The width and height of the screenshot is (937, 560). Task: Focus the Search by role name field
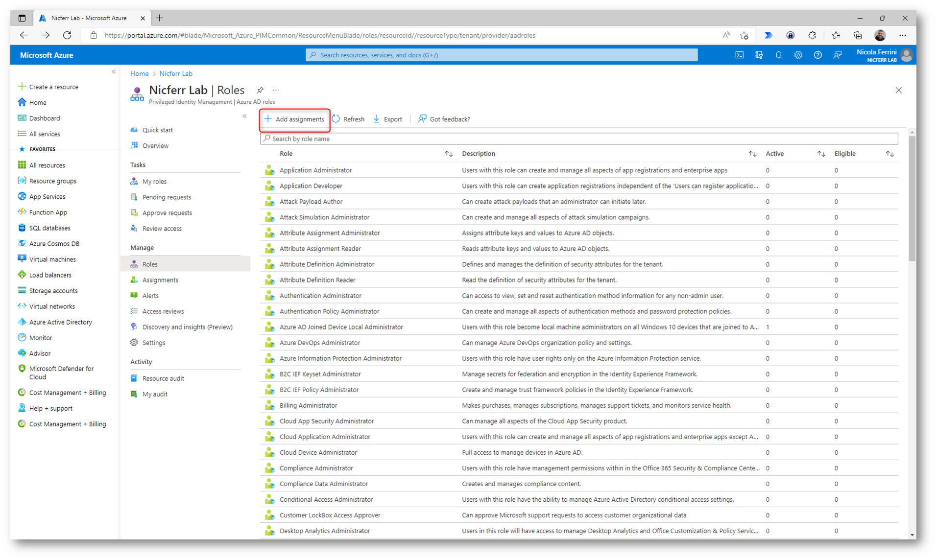579,139
